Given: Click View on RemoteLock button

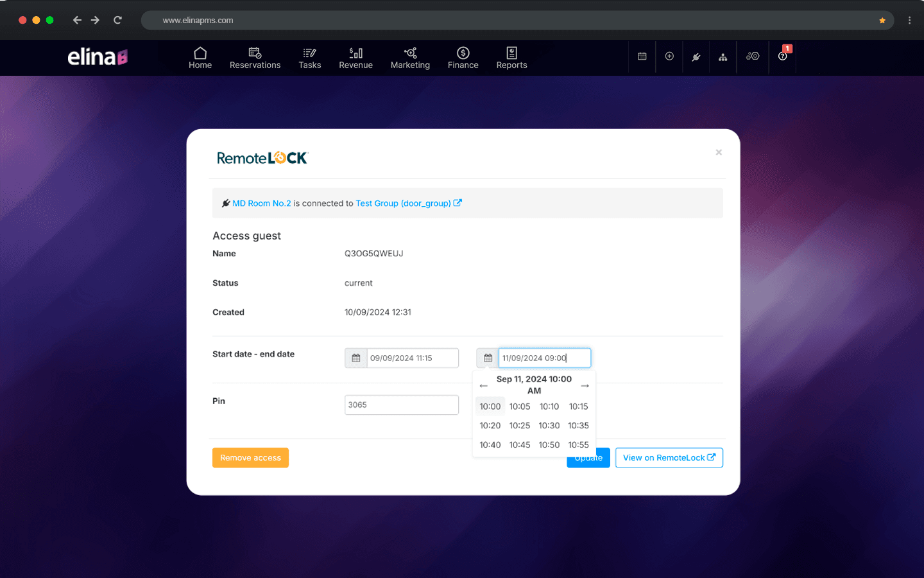Looking at the screenshot, I should (669, 458).
